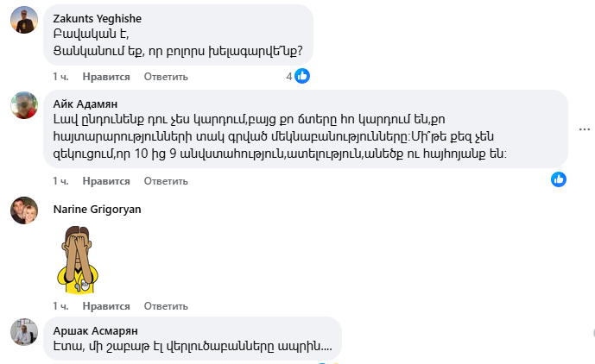Click the '1 ч.' timestamp under Айк Адамян's comment
Screen dimensions: 595x364
60,181
